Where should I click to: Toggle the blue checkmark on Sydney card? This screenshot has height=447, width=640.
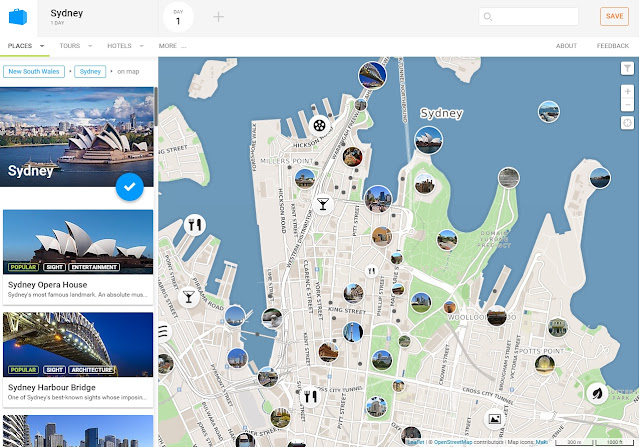coord(129,187)
